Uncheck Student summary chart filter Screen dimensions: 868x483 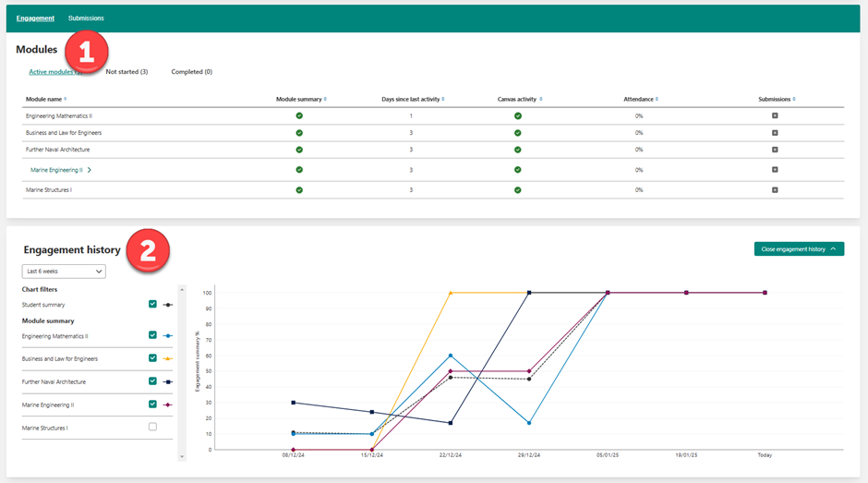(x=152, y=304)
